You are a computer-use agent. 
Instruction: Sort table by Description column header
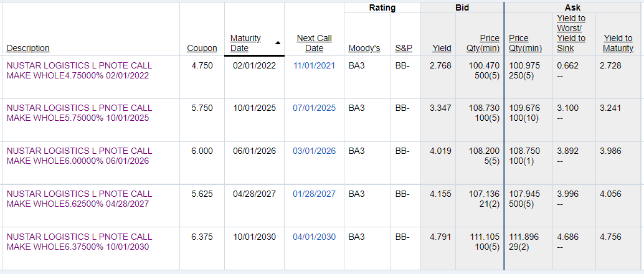tap(28, 48)
